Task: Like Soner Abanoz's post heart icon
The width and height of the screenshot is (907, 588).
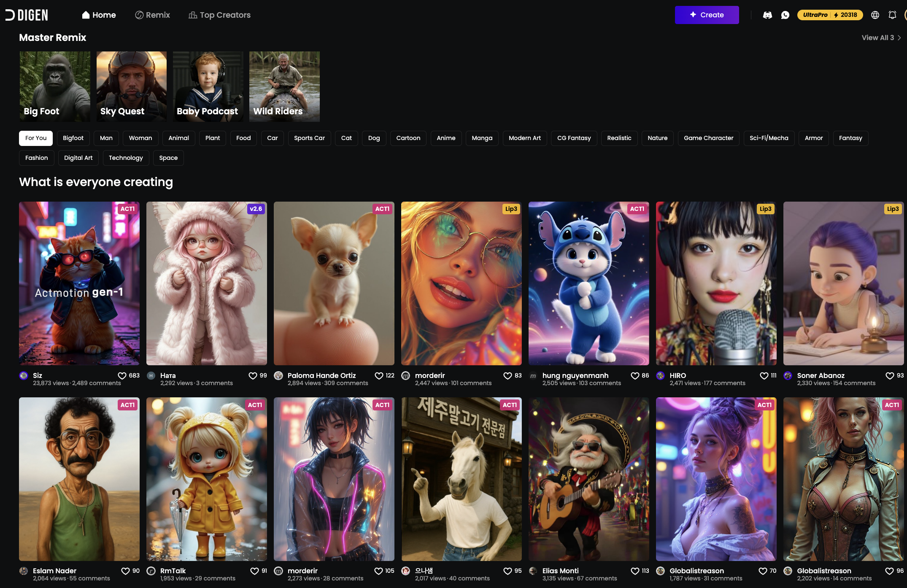Action: click(x=890, y=375)
